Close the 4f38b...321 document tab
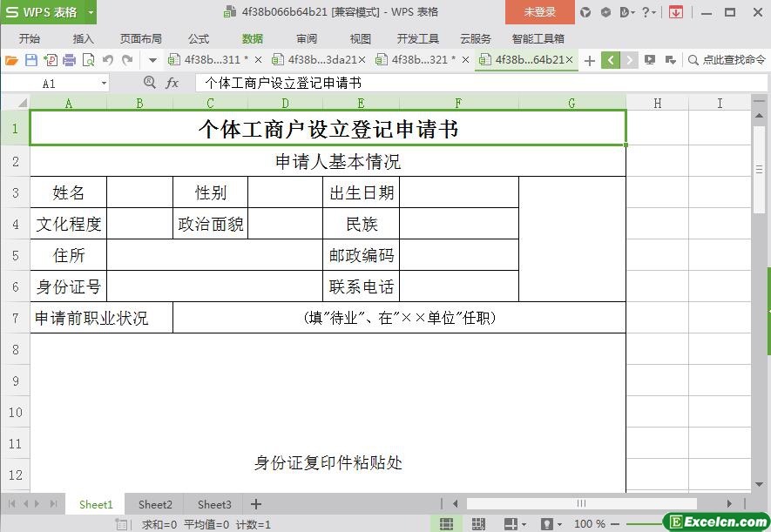 click(465, 60)
